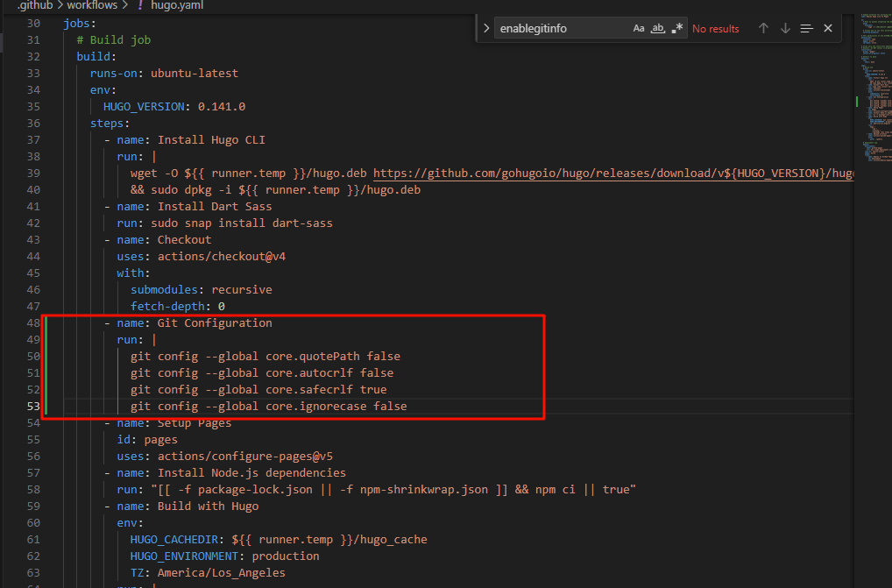The width and height of the screenshot is (892, 588).
Task: Toggle Match Whole Word in find widget
Action: [x=658, y=28]
